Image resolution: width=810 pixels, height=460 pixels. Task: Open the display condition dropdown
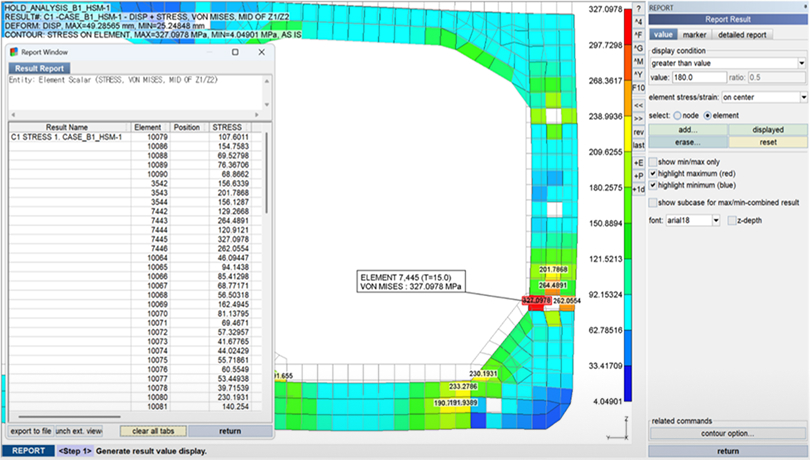727,63
